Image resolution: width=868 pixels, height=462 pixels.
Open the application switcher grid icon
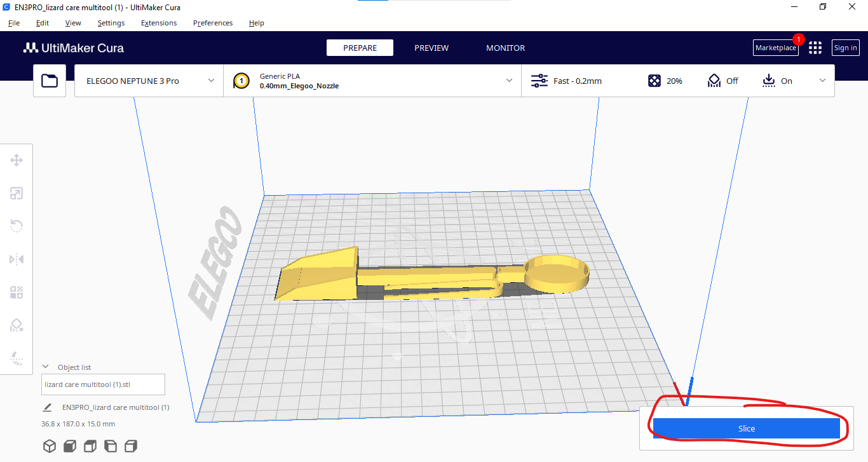815,48
